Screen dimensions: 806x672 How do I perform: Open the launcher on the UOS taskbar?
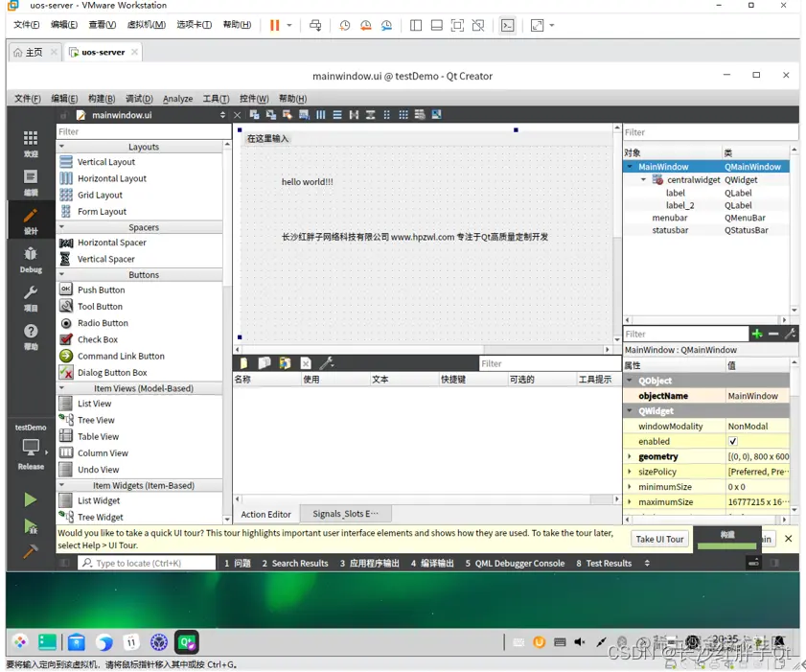20,641
